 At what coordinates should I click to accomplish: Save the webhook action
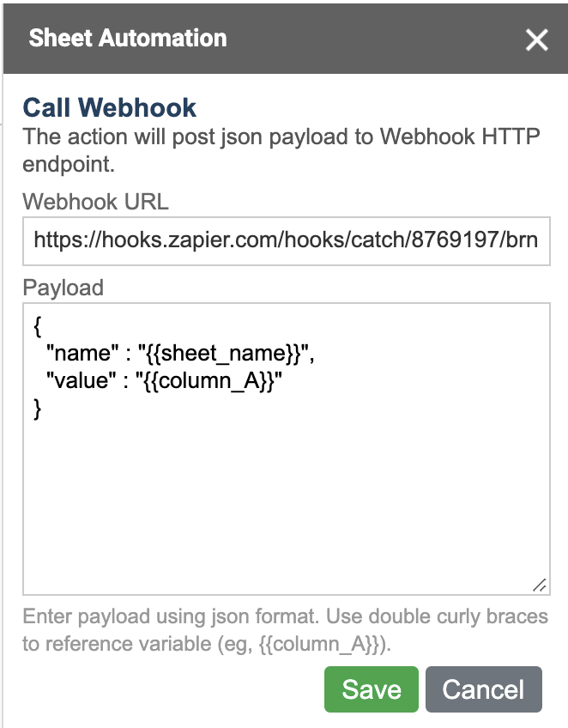point(372,689)
